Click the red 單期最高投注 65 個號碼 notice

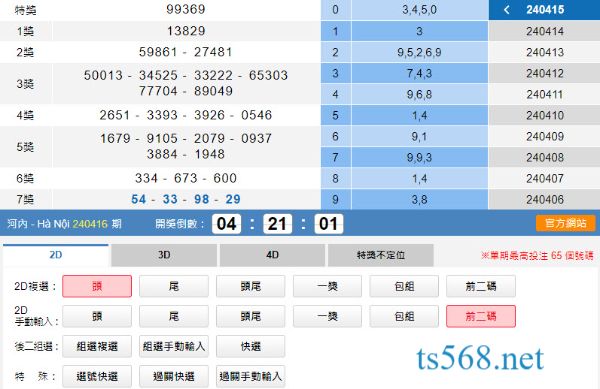pos(537,256)
